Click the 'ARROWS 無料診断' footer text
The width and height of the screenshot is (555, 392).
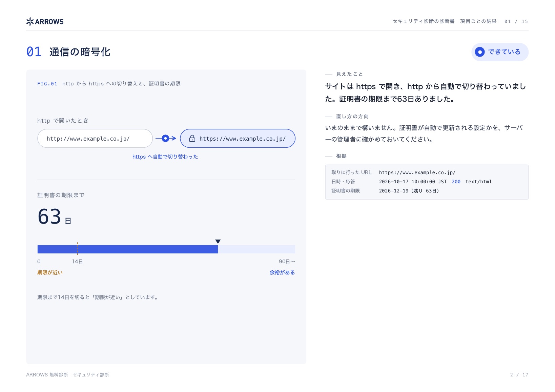pyautogui.click(x=47, y=375)
